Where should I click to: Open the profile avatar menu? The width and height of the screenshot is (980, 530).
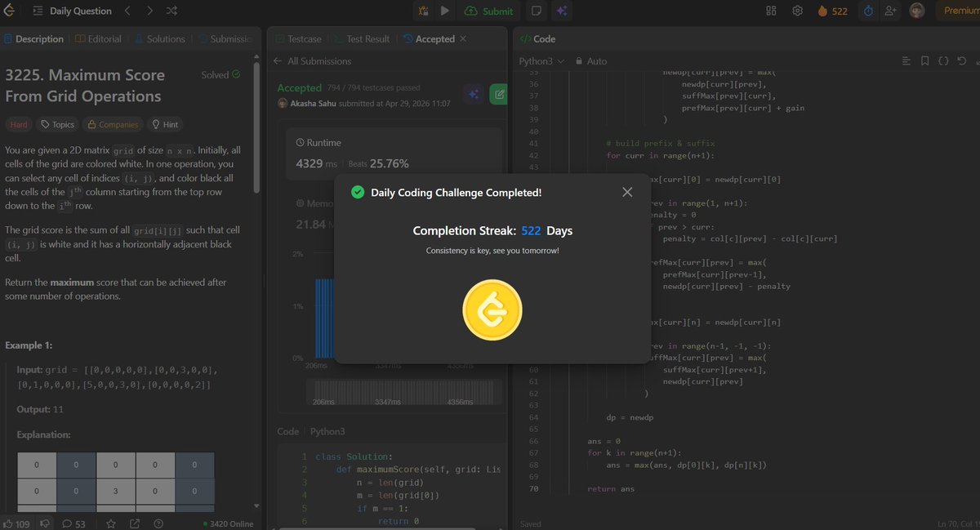point(918,11)
